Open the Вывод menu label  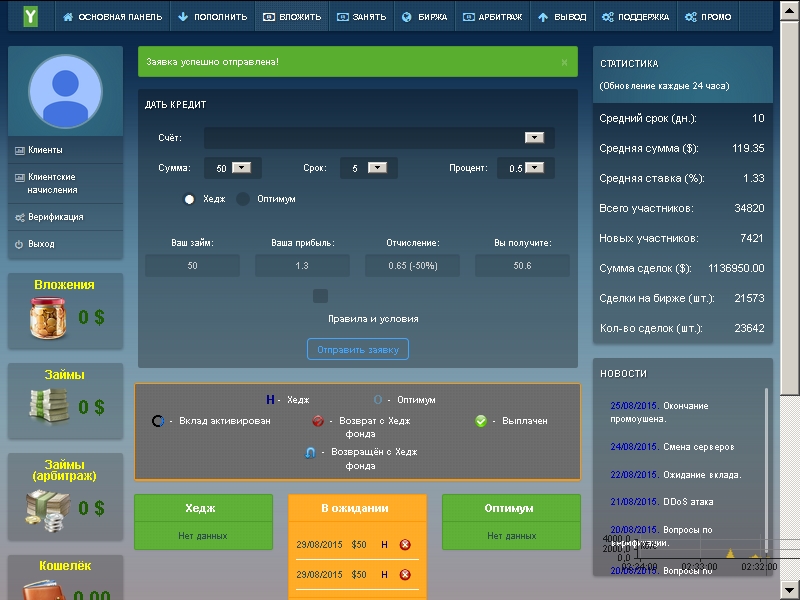tap(570, 17)
